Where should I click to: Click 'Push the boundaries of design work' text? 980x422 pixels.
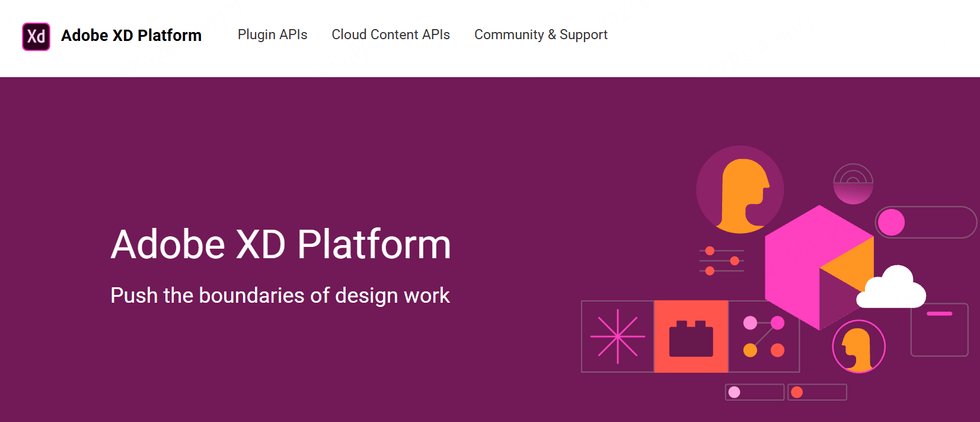point(280,296)
